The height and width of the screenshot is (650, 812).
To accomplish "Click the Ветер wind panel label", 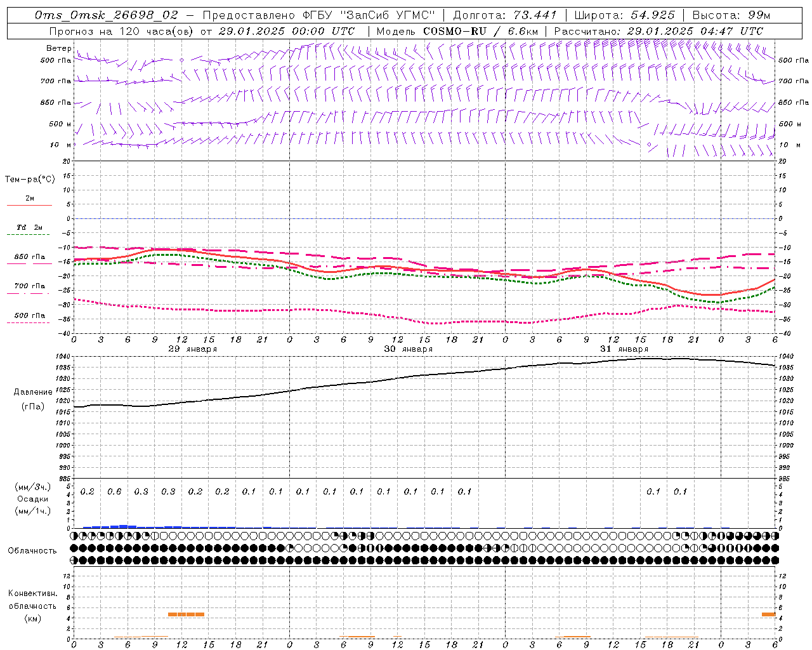I will click(59, 48).
